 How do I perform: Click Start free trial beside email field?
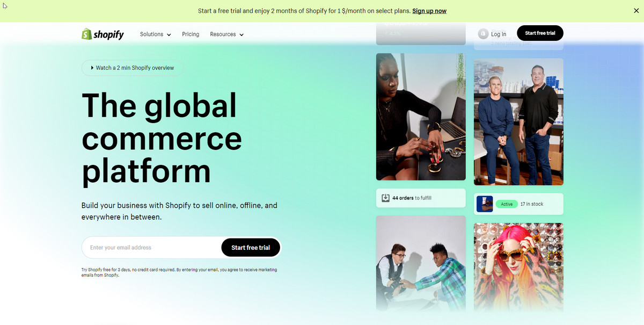(251, 248)
